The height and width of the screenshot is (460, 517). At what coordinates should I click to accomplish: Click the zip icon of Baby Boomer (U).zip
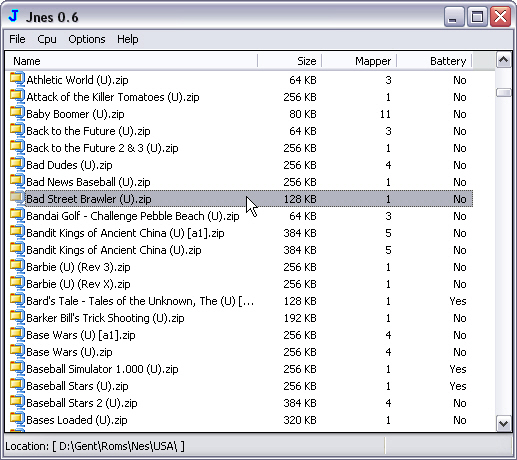17,113
